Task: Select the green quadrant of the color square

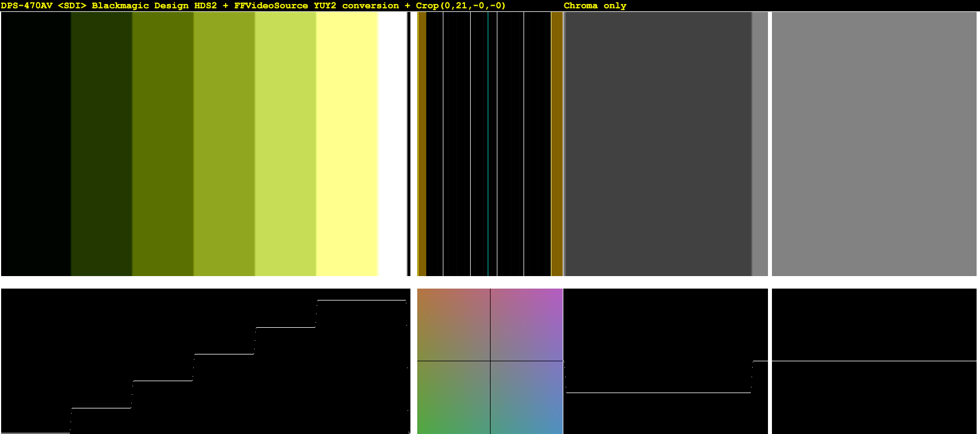Action: click(454, 398)
